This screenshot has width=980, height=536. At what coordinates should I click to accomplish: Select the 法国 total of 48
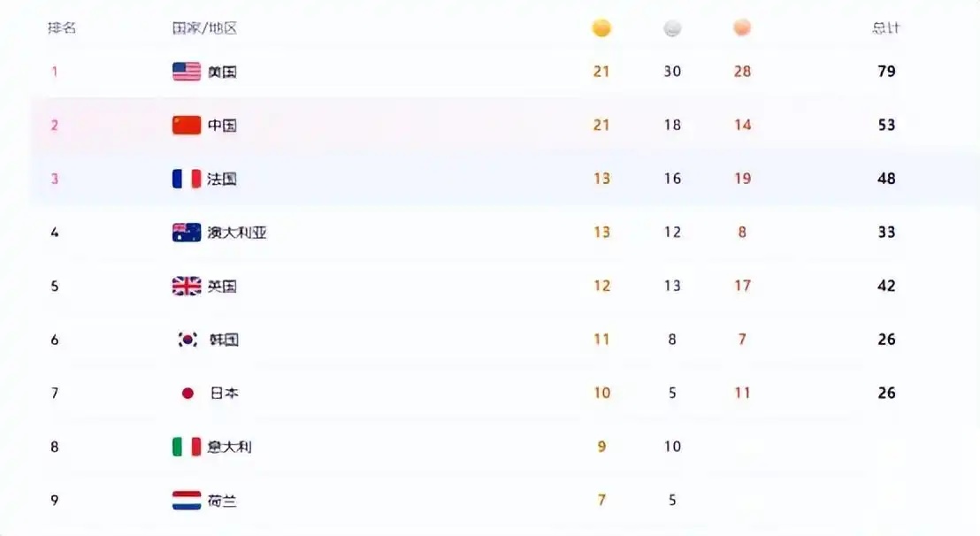click(886, 179)
